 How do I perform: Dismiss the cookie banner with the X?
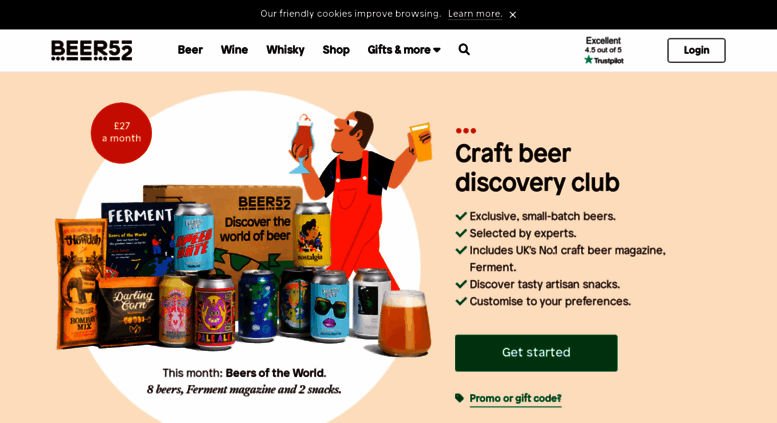pos(513,15)
